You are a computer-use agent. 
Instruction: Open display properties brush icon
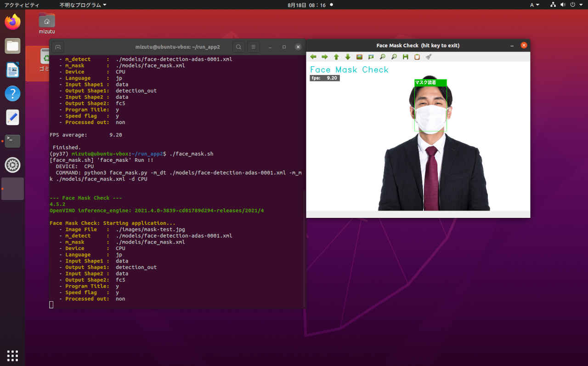[x=428, y=57]
